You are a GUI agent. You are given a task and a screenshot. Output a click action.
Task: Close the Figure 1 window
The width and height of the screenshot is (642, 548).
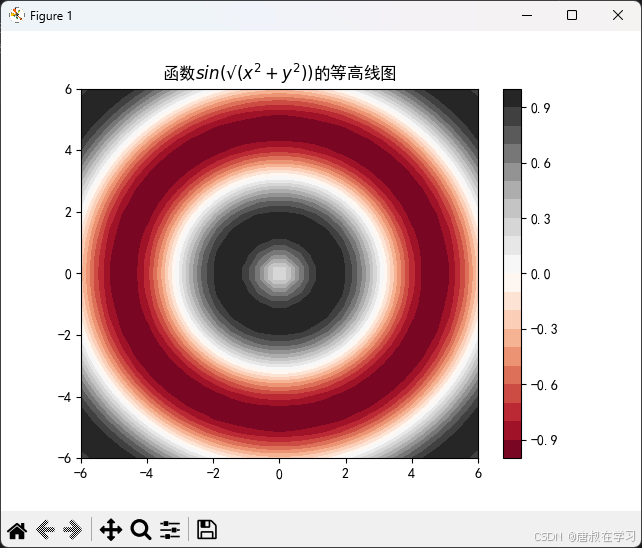coord(618,15)
